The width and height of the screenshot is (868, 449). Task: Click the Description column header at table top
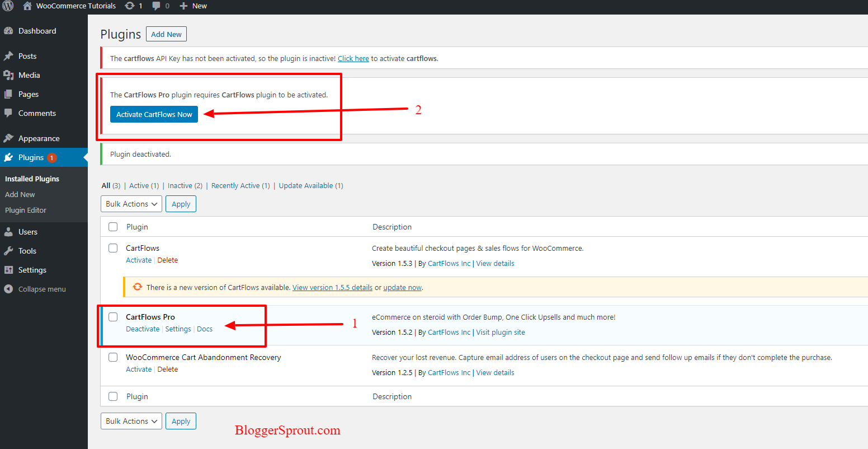[392, 227]
